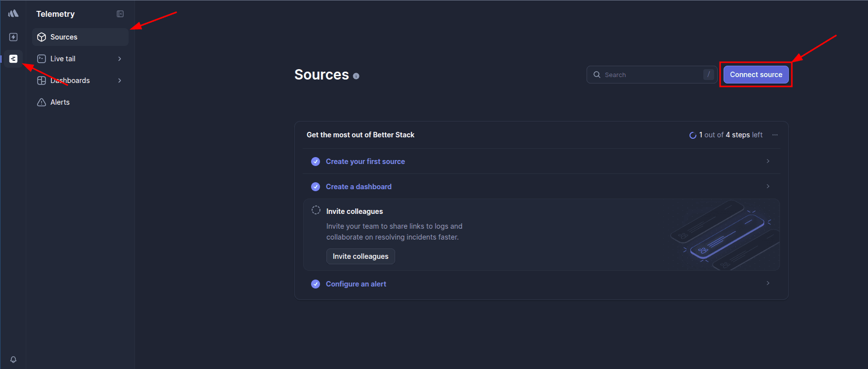Click the steps progress circle icon
868x369 pixels.
(693, 135)
